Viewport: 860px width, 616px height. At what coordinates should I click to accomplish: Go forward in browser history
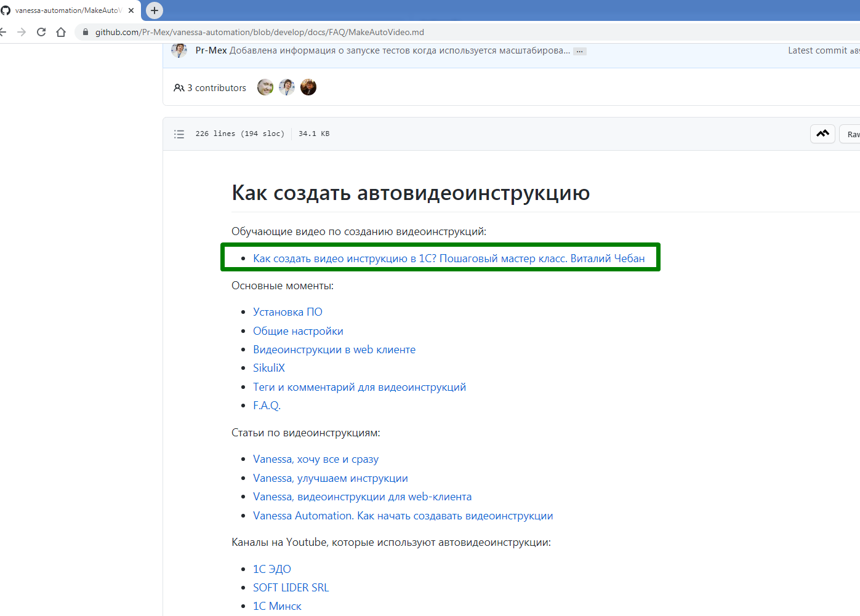coord(22,32)
